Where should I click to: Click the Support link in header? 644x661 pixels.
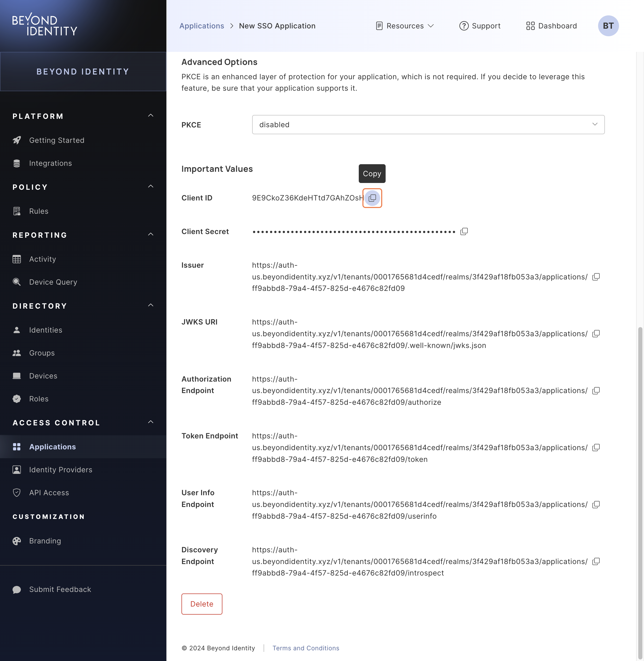tap(480, 26)
